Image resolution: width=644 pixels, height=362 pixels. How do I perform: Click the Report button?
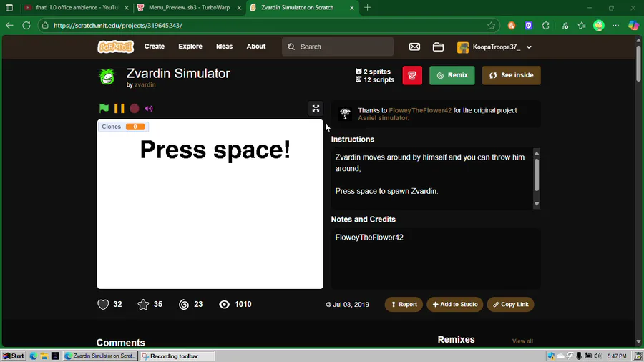404,304
